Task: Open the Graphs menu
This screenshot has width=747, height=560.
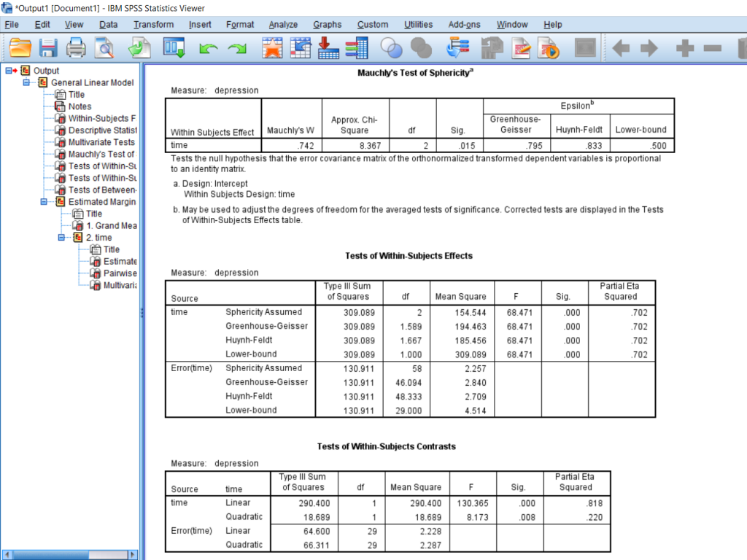Action: (x=327, y=24)
